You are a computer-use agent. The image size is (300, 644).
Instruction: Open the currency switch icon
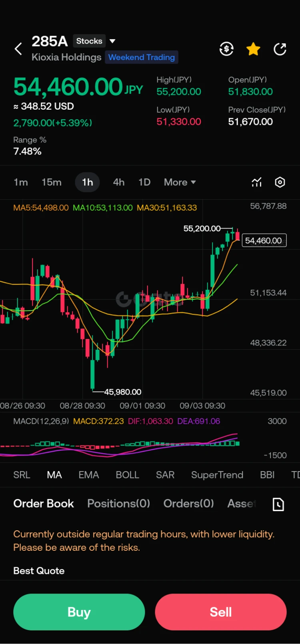[x=226, y=49]
